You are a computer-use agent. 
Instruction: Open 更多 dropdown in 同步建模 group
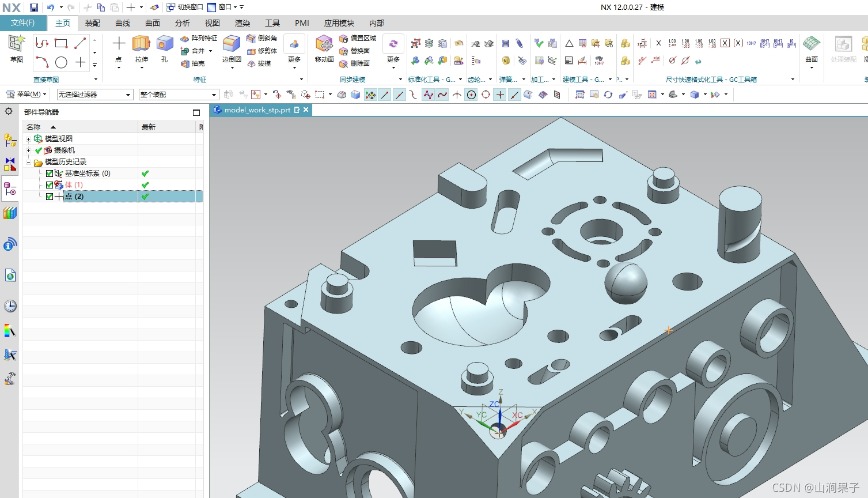(393, 51)
